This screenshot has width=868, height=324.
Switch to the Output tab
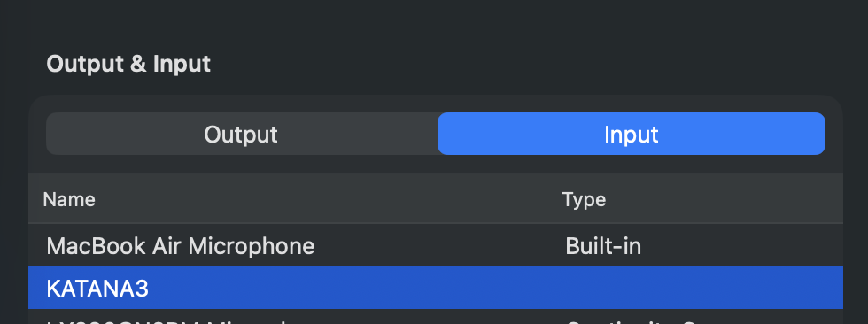[x=241, y=134]
